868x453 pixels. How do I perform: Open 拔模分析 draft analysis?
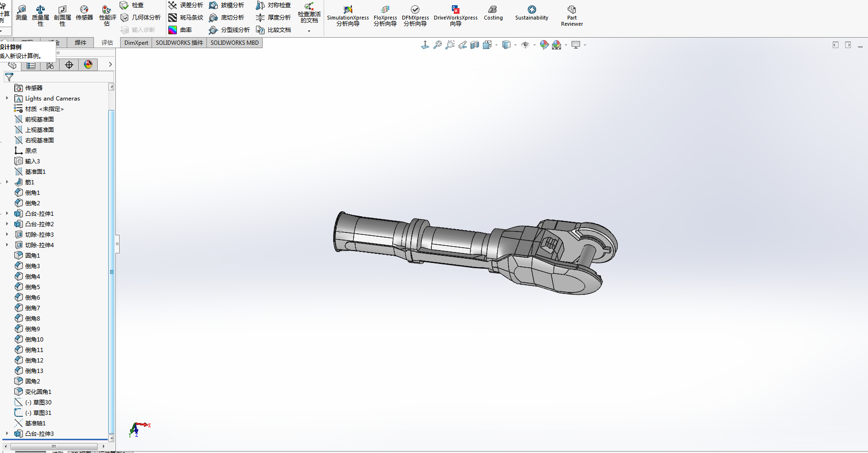(226, 5)
